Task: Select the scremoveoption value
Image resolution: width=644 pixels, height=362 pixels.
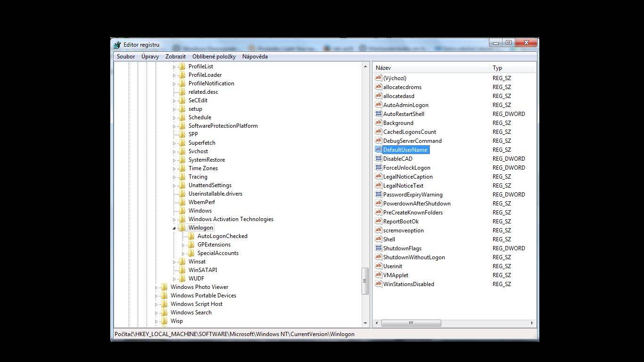Action: tap(403, 230)
